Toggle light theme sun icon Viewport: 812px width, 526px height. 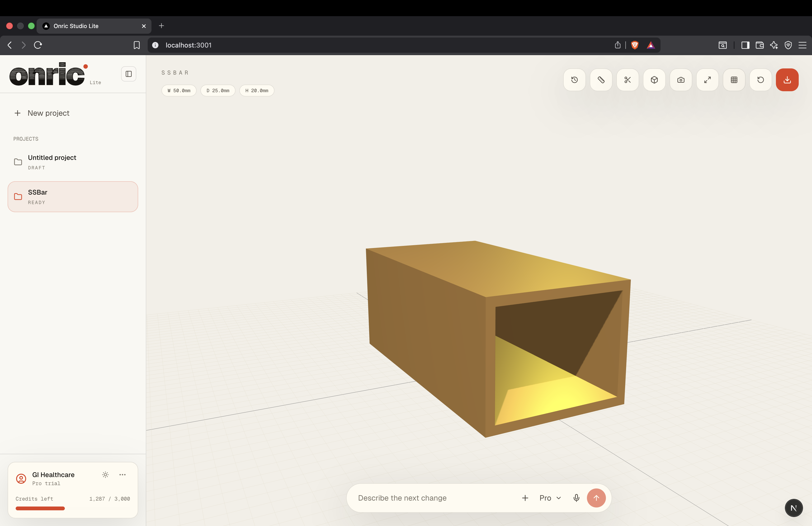pos(105,474)
